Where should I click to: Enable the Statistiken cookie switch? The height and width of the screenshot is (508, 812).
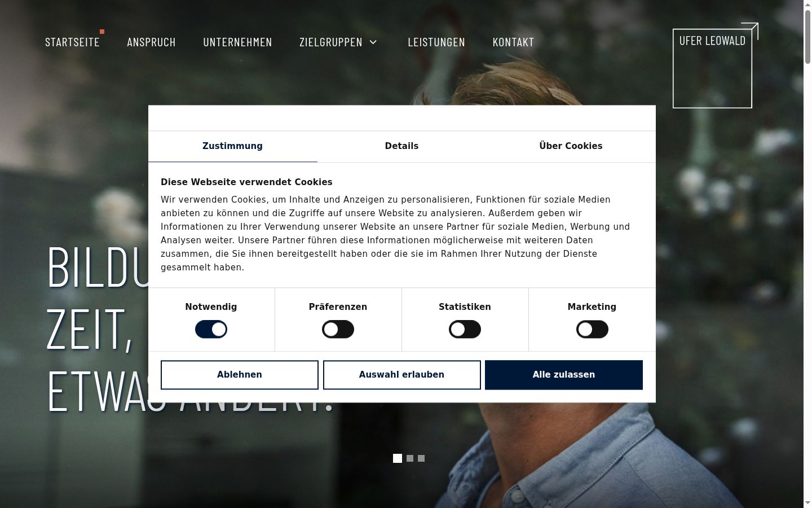tap(465, 329)
